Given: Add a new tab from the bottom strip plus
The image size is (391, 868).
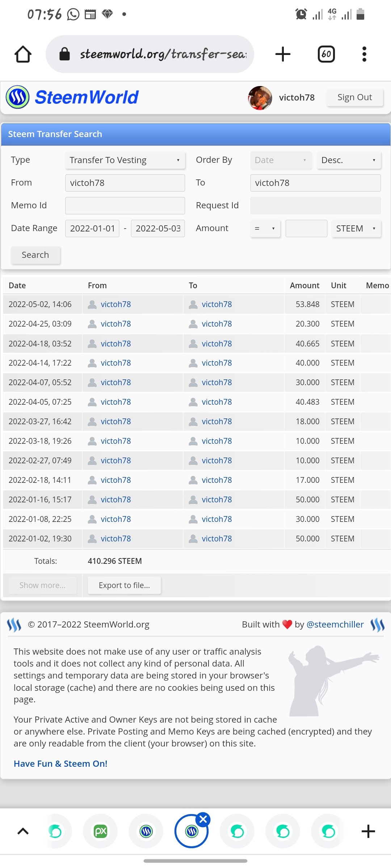Looking at the screenshot, I should point(368,831).
